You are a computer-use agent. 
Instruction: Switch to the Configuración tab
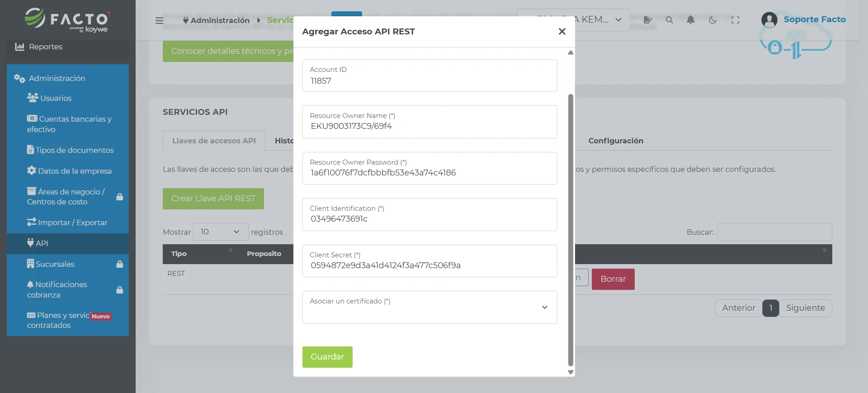[616, 141]
